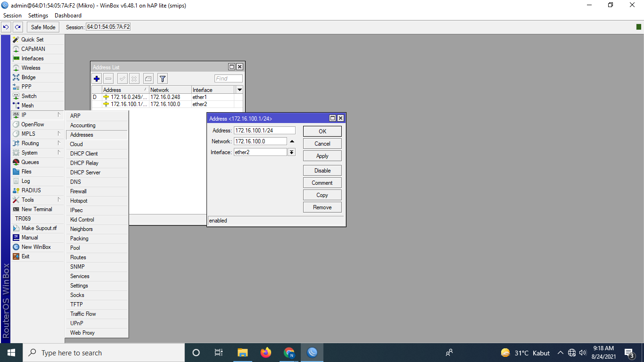Click Cancel in the Address dialog
The image size is (644, 362).
[322, 144]
